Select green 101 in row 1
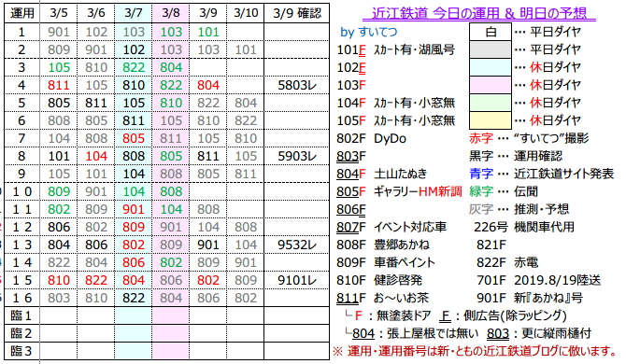 pos(208,32)
